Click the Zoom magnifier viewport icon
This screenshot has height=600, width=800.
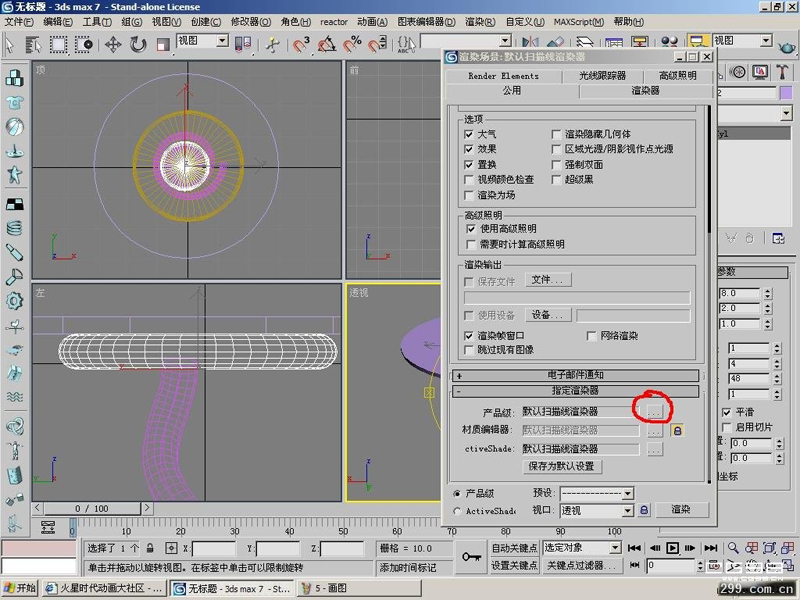point(733,548)
